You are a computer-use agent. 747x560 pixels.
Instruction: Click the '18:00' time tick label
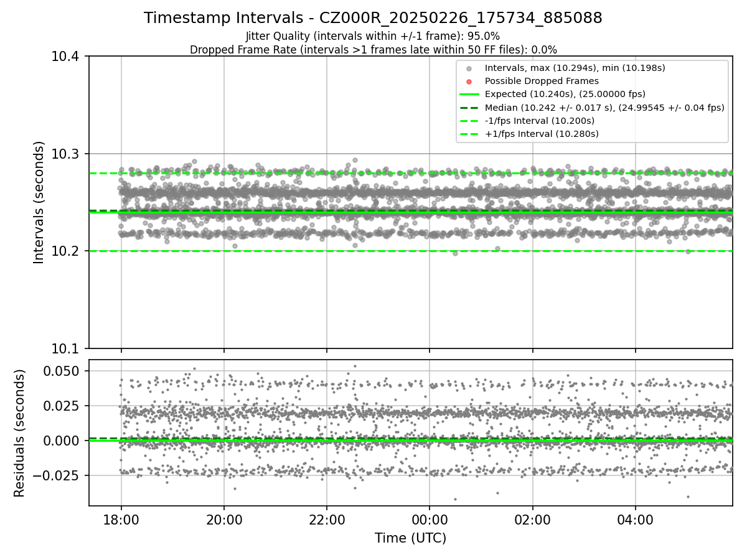point(121,519)
